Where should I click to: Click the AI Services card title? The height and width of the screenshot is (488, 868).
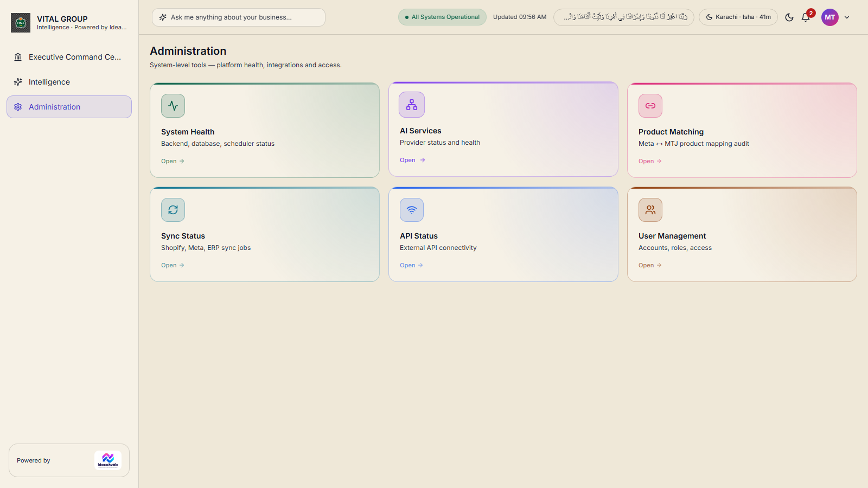(x=420, y=131)
